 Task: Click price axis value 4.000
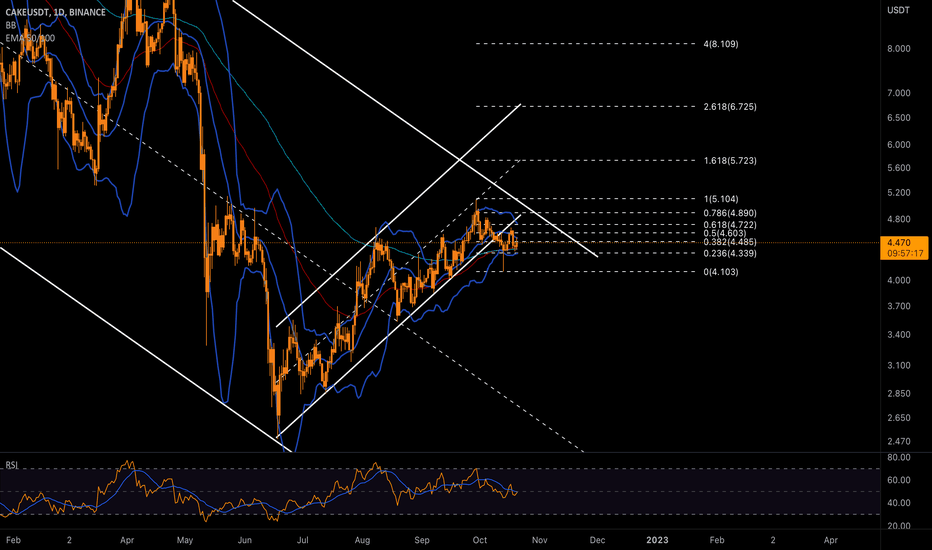click(x=899, y=280)
